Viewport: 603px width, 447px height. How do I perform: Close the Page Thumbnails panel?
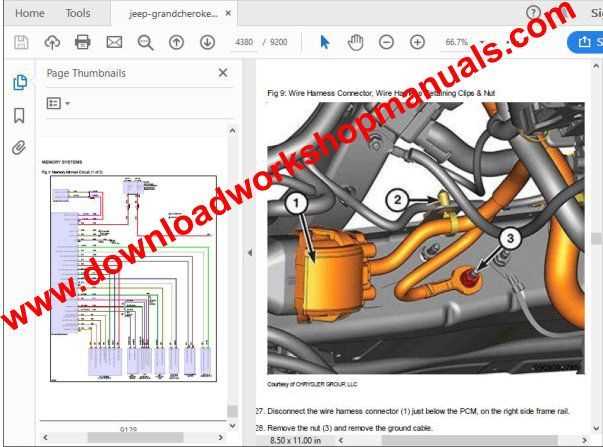pyautogui.click(x=223, y=73)
